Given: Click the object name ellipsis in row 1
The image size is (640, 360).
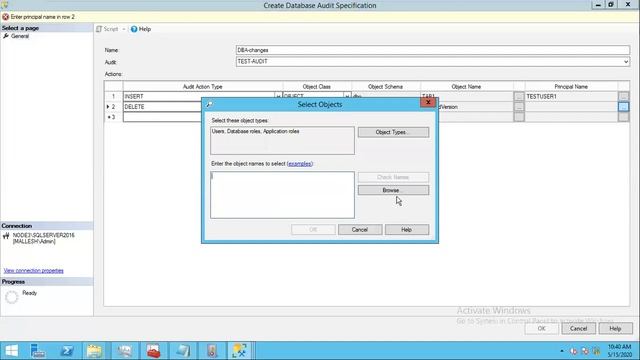Looking at the screenshot, I should pos(519,96).
